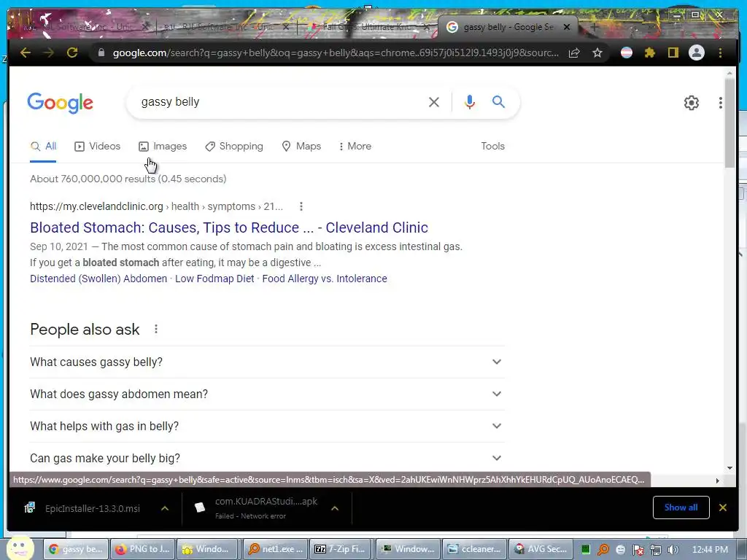The width and height of the screenshot is (747, 560).
Task: Click the Action Center flag tray icon
Action: pyautogui.click(x=638, y=550)
